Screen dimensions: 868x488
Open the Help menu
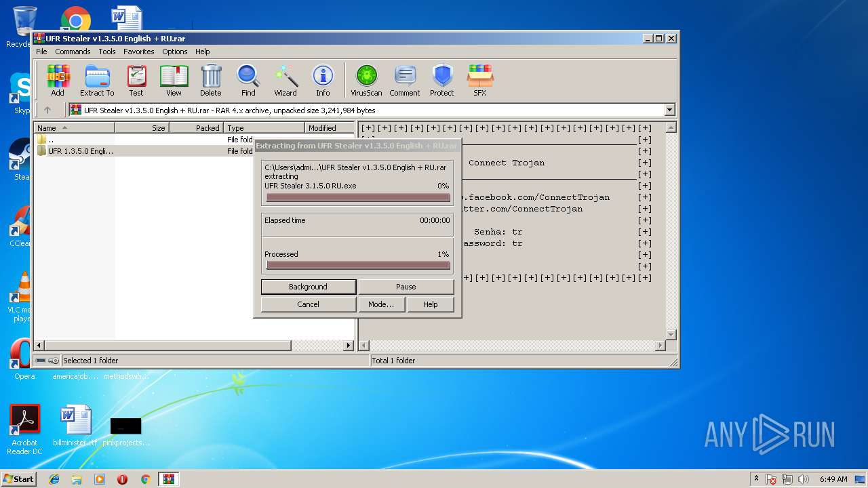(x=202, y=52)
